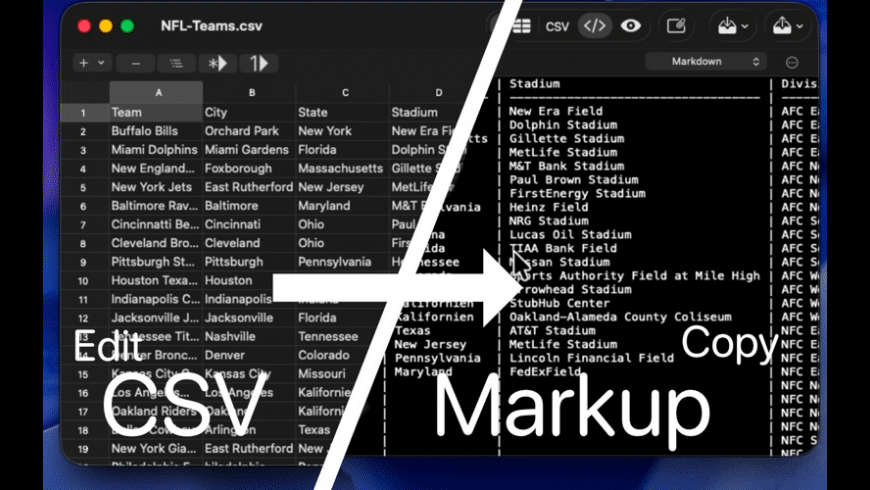Select row number 2 header
The image size is (870, 490).
pyautogui.click(x=83, y=132)
